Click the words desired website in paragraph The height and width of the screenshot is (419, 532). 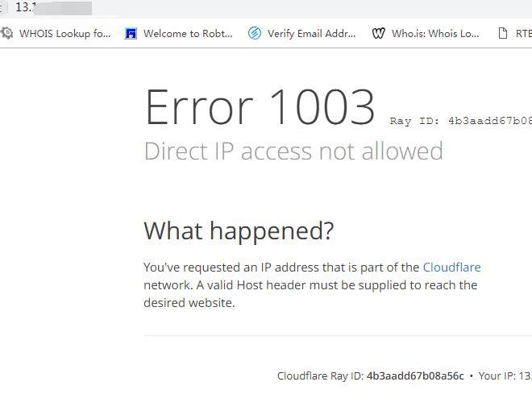click(189, 303)
